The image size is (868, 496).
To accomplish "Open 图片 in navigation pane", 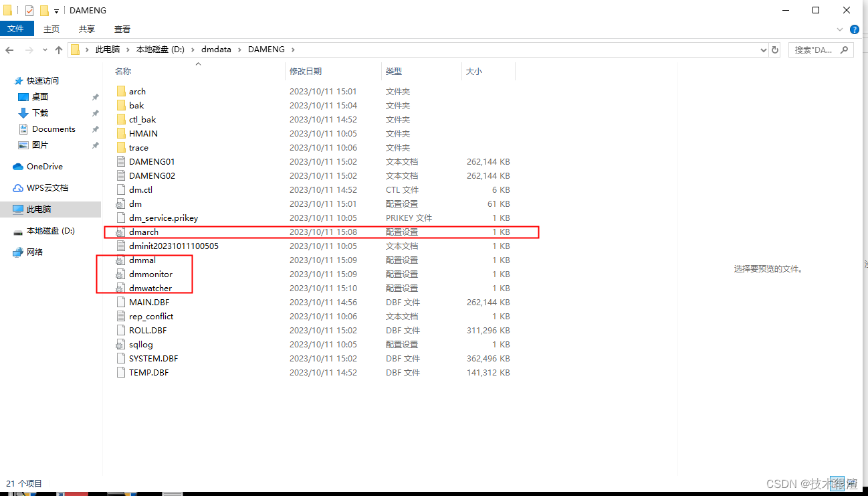I will click(x=40, y=145).
